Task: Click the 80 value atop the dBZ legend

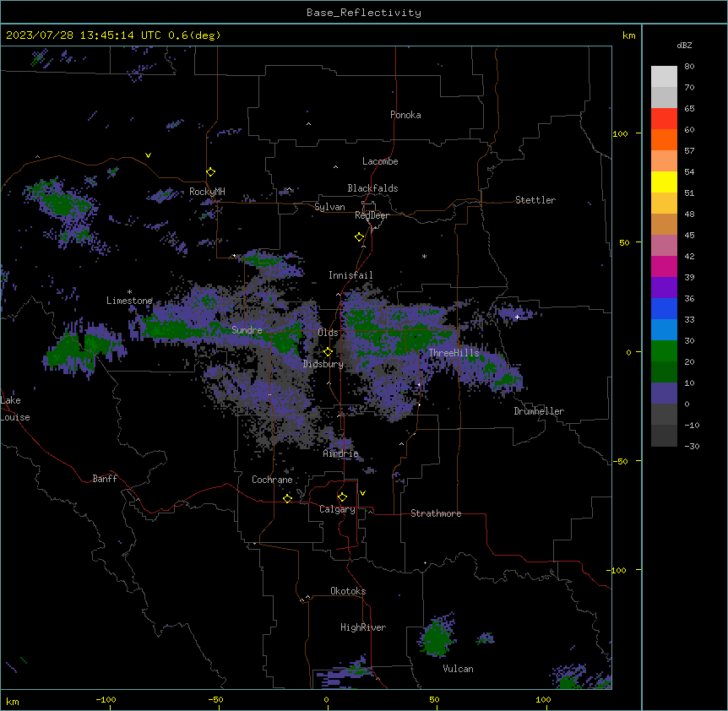Action: coord(689,67)
